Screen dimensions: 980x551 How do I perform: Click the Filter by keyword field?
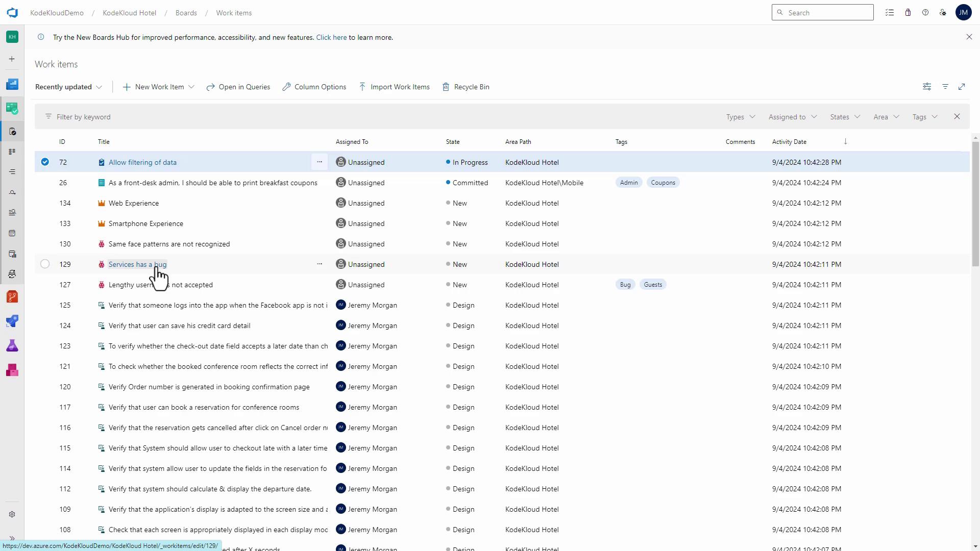pyautogui.click(x=306, y=117)
